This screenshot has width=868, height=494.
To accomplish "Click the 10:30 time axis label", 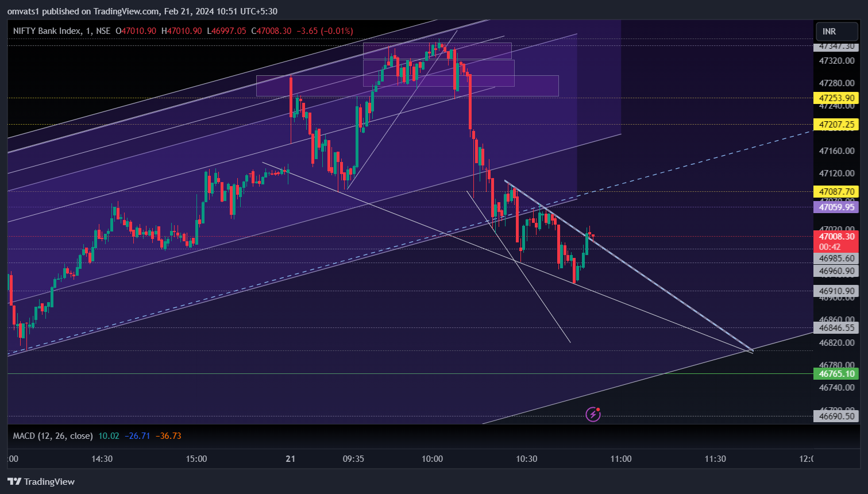I will click(527, 459).
